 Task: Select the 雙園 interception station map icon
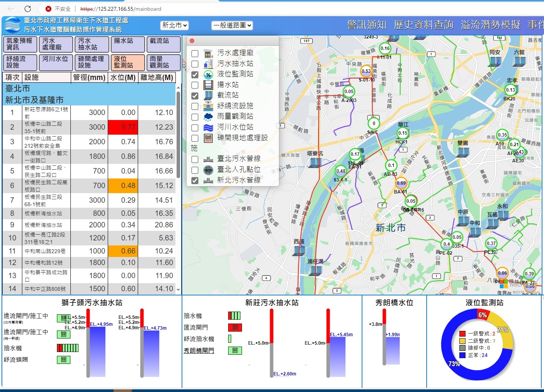(x=463, y=151)
